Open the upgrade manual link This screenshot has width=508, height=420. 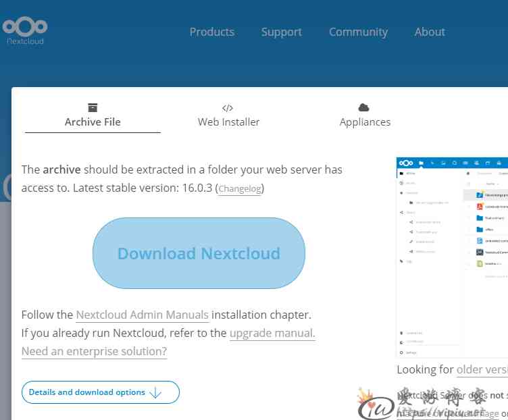click(272, 333)
